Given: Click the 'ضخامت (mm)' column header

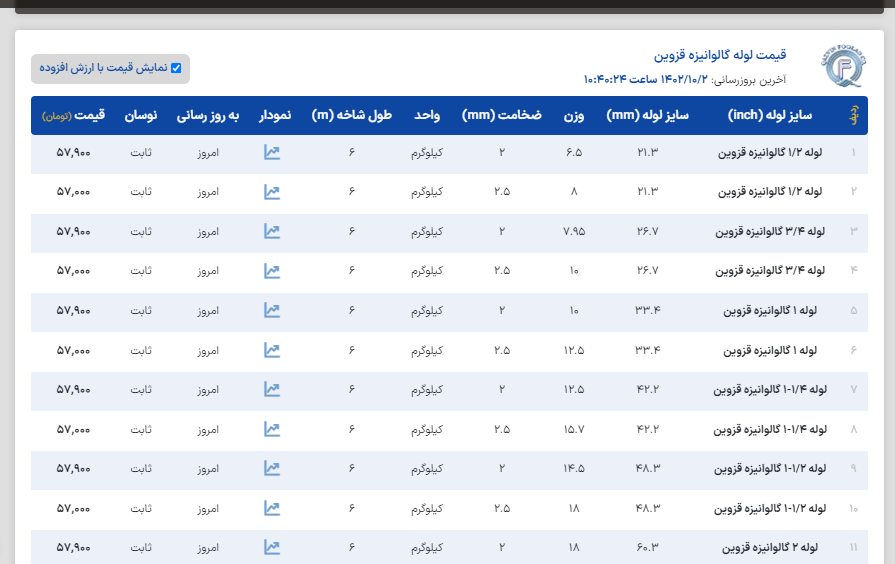Looking at the screenshot, I should [x=502, y=116].
